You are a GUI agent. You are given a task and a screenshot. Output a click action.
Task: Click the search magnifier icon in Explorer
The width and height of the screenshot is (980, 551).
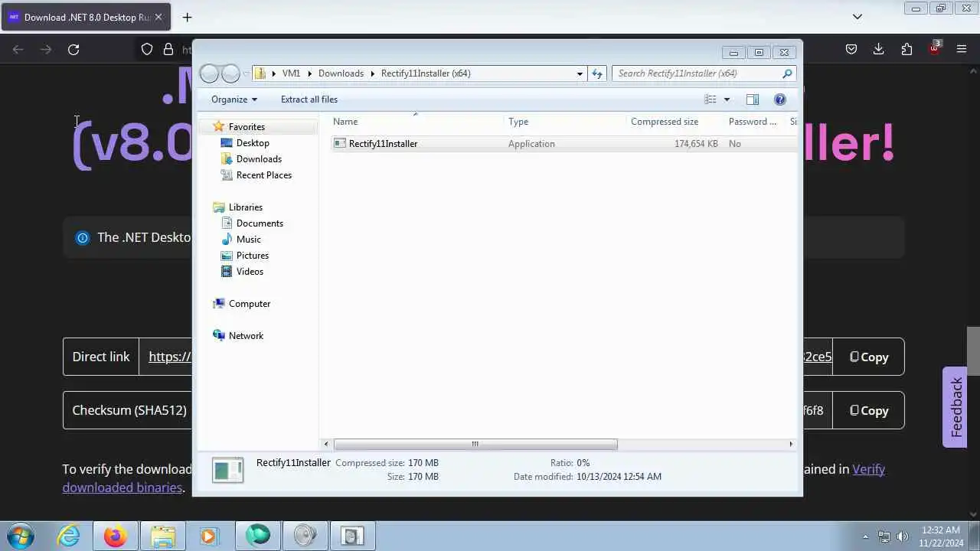(787, 73)
